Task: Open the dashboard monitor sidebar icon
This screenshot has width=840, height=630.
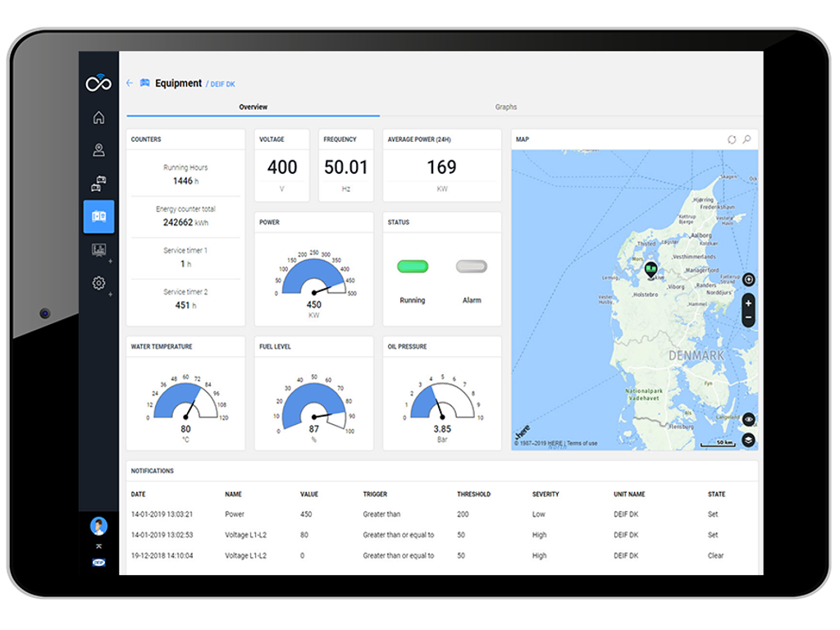Action: [x=98, y=249]
